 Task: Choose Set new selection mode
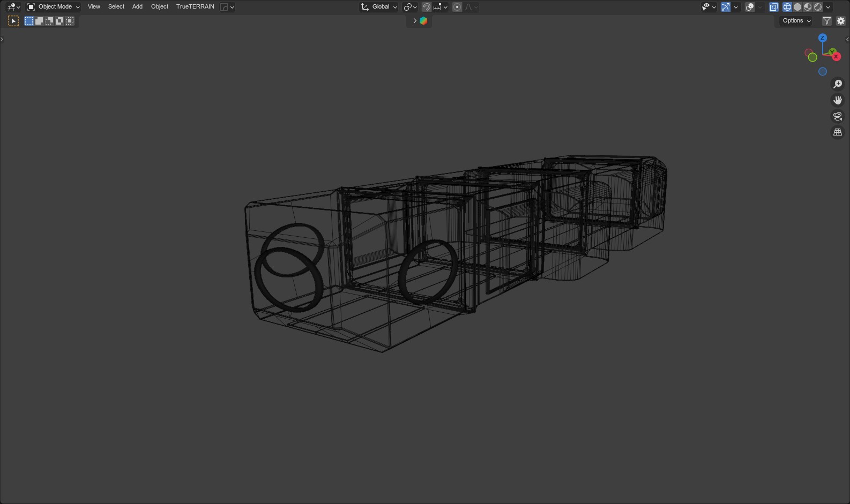point(29,21)
